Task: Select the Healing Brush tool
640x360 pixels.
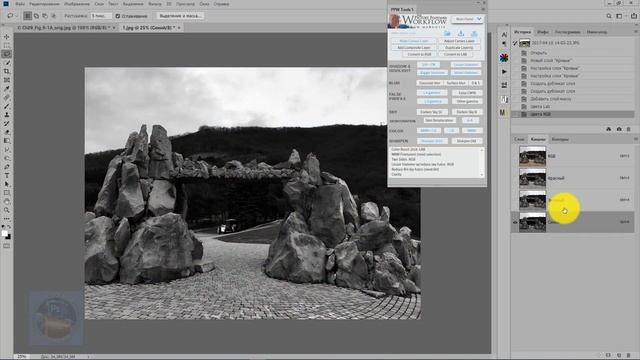Action: [7, 98]
